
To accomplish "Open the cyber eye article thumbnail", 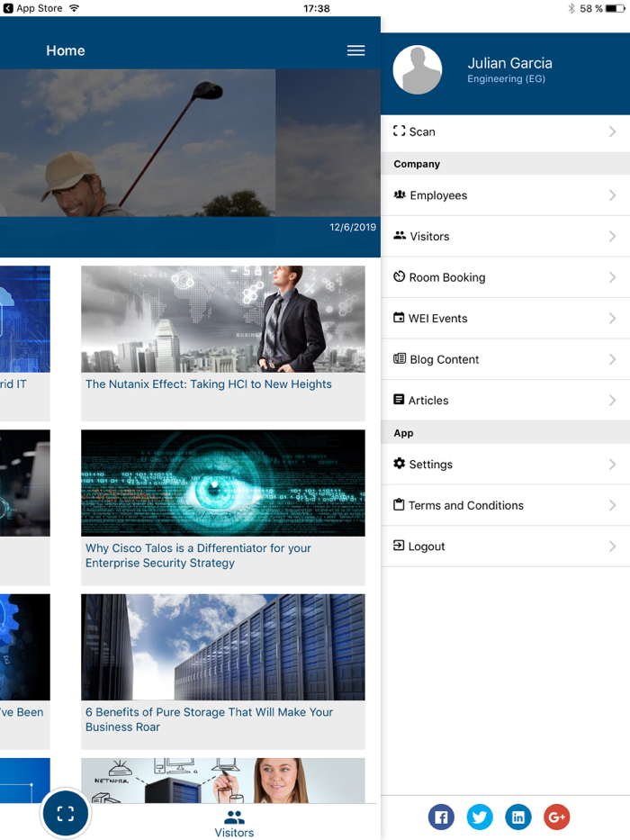I will [223, 483].
